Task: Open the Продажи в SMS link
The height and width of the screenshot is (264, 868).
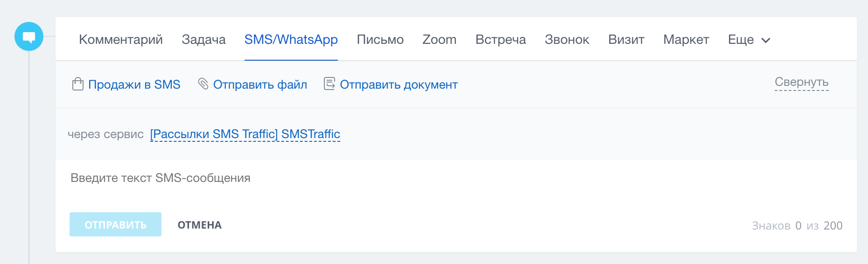Action: (134, 84)
